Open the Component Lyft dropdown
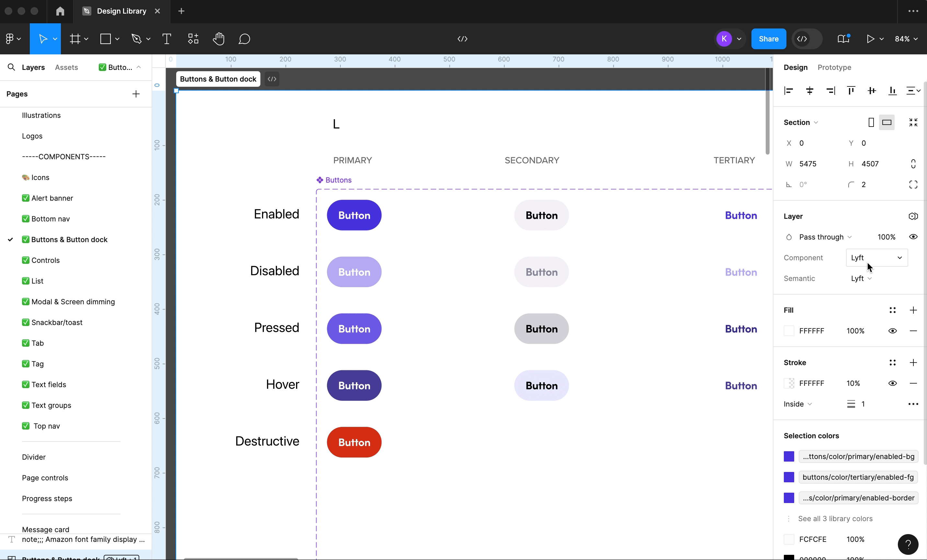 pyautogui.click(x=876, y=258)
